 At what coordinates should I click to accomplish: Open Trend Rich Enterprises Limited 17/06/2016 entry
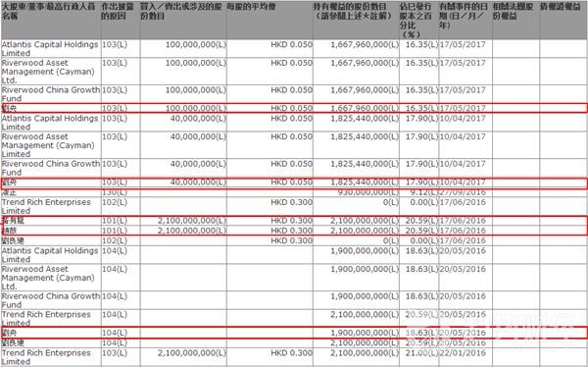pyautogui.click(x=46, y=206)
